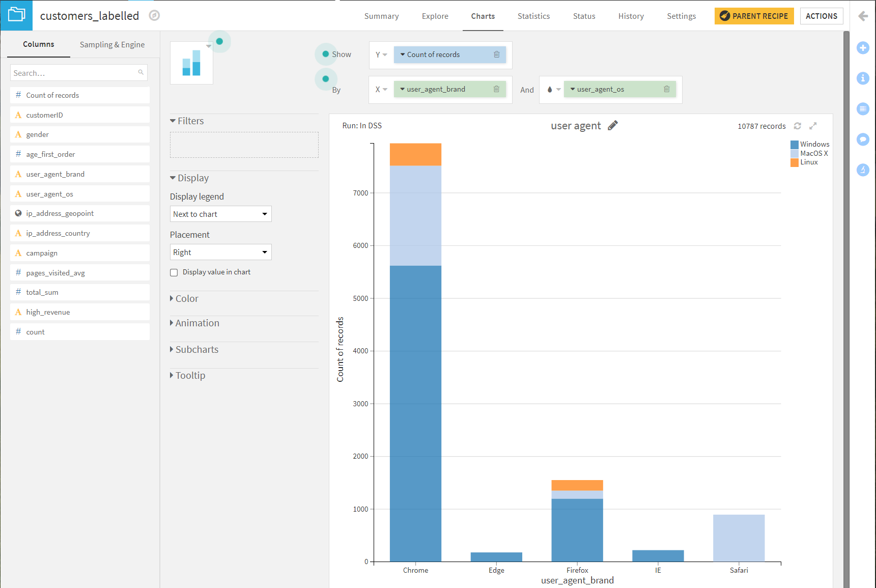
Task: Select the campaign column
Action: pyautogui.click(x=80, y=253)
